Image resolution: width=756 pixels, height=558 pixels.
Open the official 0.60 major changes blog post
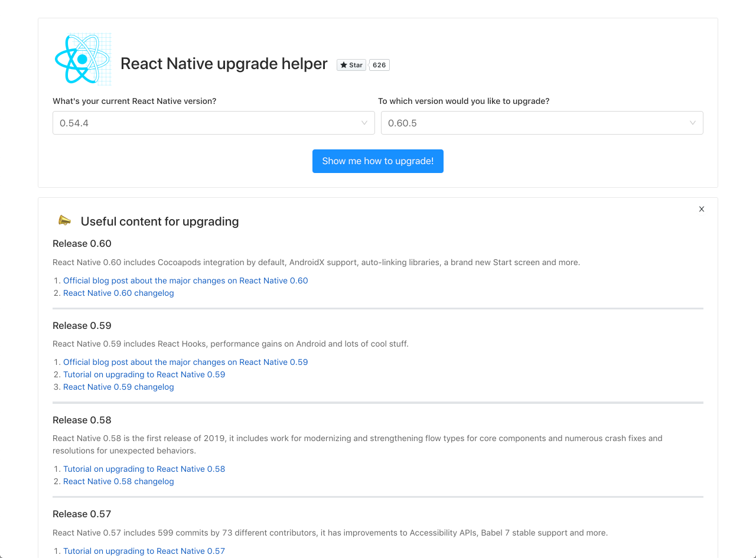[x=185, y=280]
